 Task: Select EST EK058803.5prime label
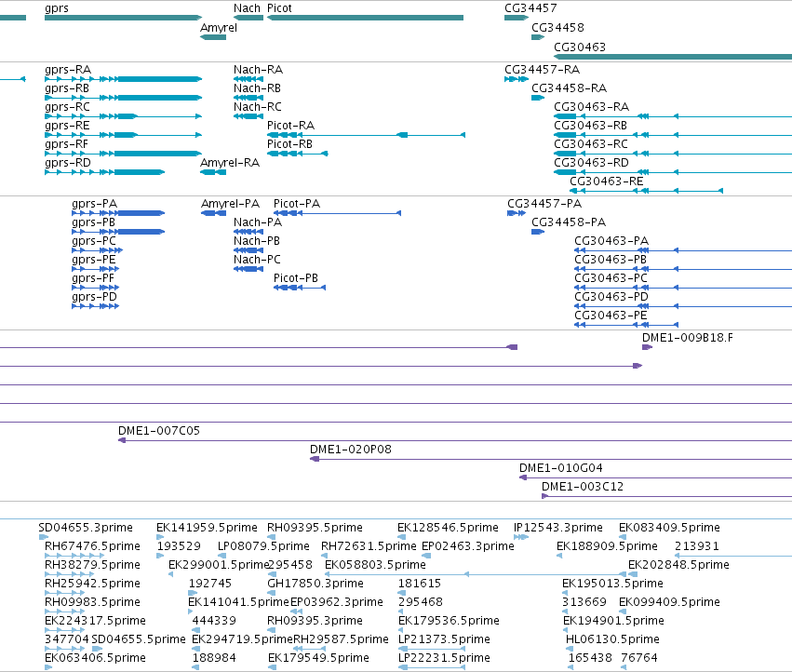pyautogui.click(x=375, y=565)
